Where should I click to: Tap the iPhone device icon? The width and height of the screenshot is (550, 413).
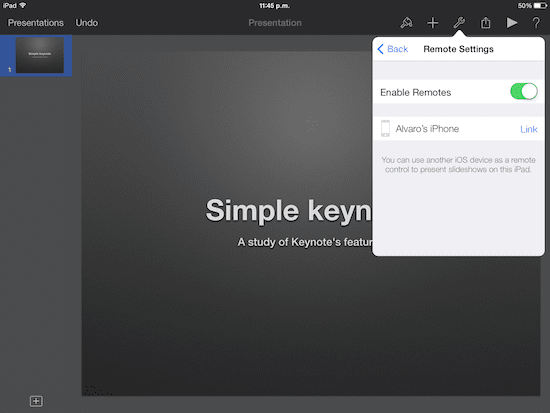[x=385, y=128]
